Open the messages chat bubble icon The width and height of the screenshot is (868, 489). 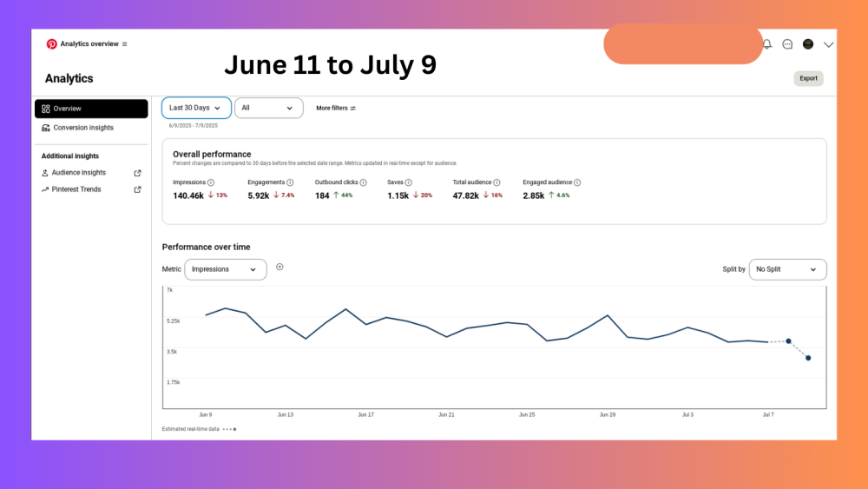tap(787, 44)
